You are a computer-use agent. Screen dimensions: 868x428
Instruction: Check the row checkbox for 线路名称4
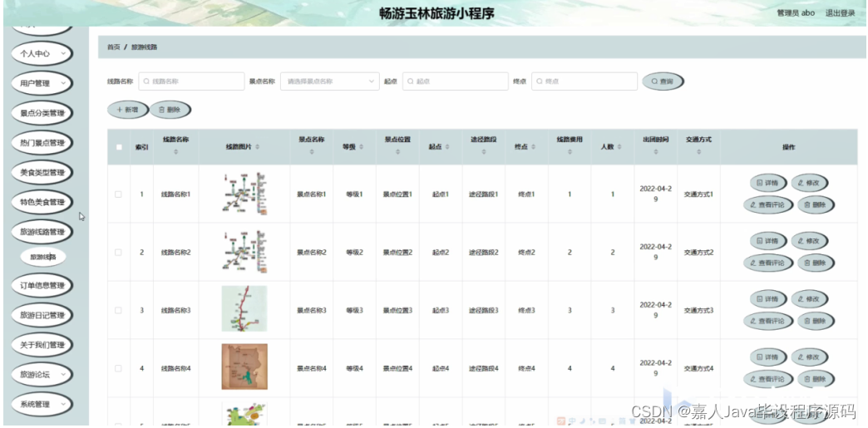coord(118,368)
